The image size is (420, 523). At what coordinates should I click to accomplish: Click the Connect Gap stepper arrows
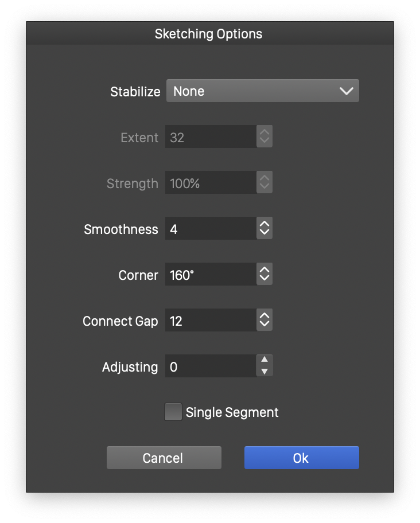(x=264, y=321)
